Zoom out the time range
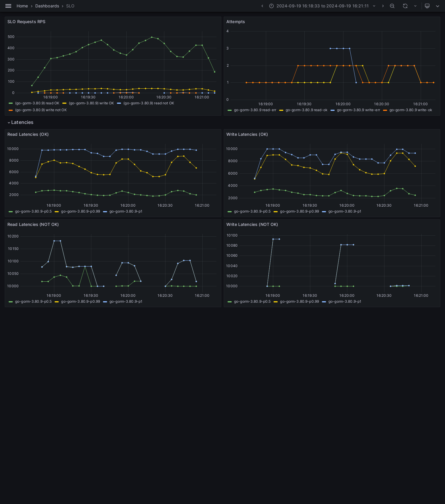Screen dimensions: 445x504 pyautogui.click(x=392, y=6)
